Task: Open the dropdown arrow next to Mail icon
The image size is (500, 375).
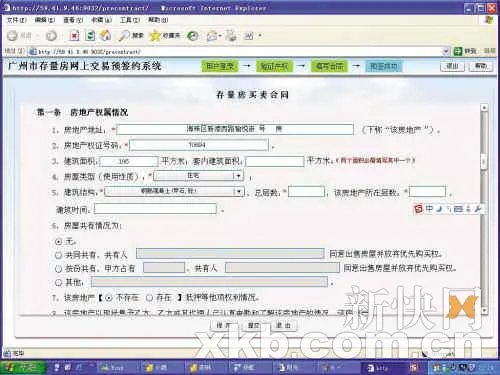Action: click(220, 36)
